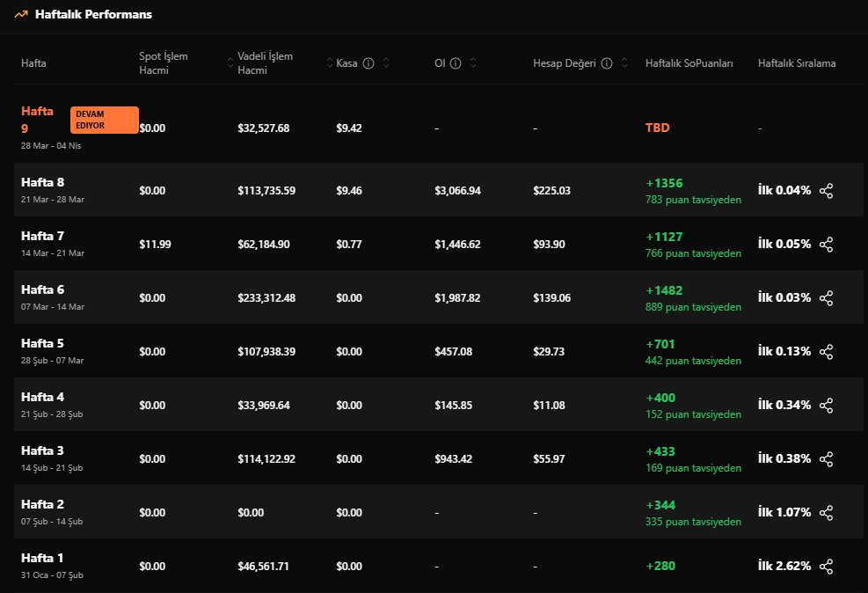
Task: Click 889 puan tavsiyeden text
Action: pyautogui.click(x=693, y=307)
